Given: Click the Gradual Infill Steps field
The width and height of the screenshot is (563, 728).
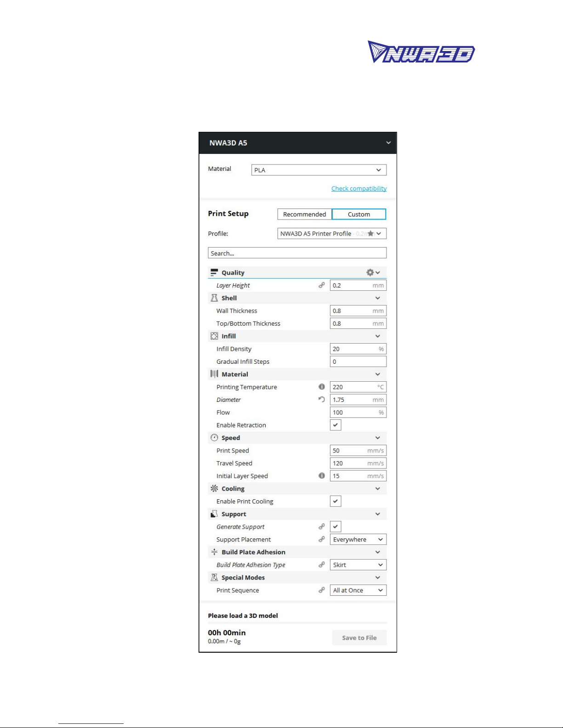Looking at the screenshot, I should point(358,361).
